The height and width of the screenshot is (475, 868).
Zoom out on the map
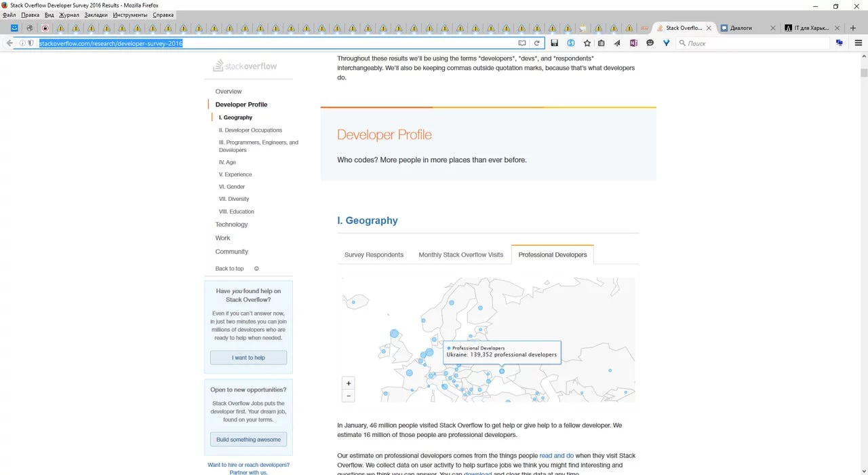coord(349,396)
